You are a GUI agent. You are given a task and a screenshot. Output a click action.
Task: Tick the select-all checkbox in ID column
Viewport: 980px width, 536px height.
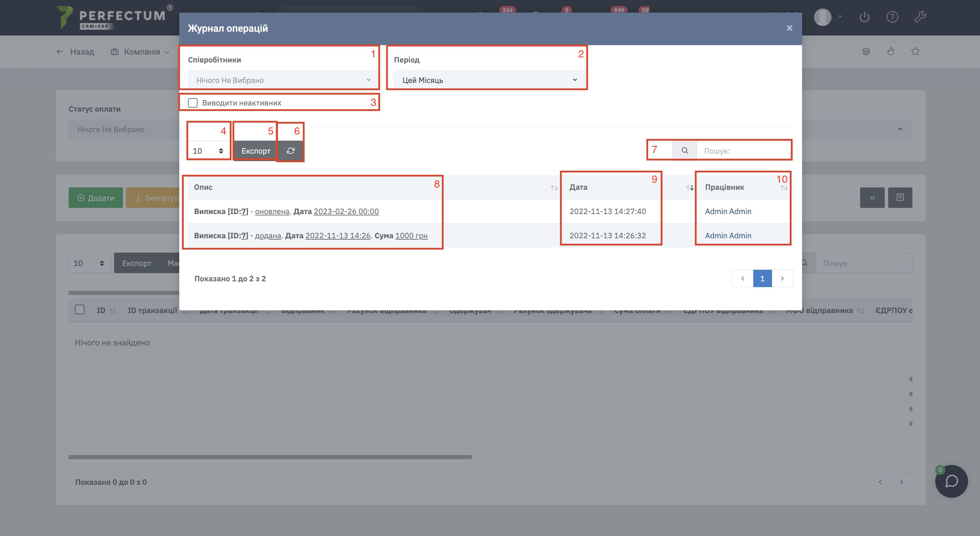click(x=80, y=310)
